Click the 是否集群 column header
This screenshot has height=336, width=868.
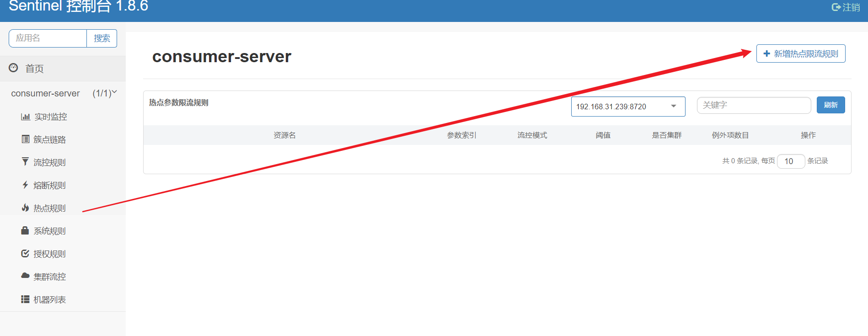click(x=666, y=135)
